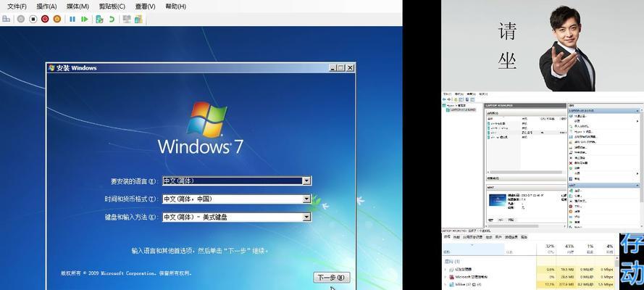The height and width of the screenshot is (290, 644).
Task: Click the bilibili process icon
Action: click(x=452, y=284)
